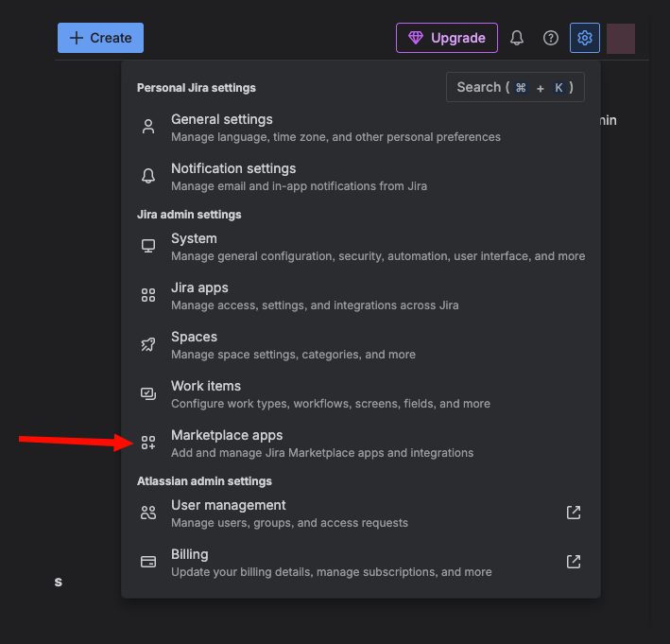This screenshot has height=644, width=670.
Task: Open Marketplace apps entry
Action: tap(361, 444)
